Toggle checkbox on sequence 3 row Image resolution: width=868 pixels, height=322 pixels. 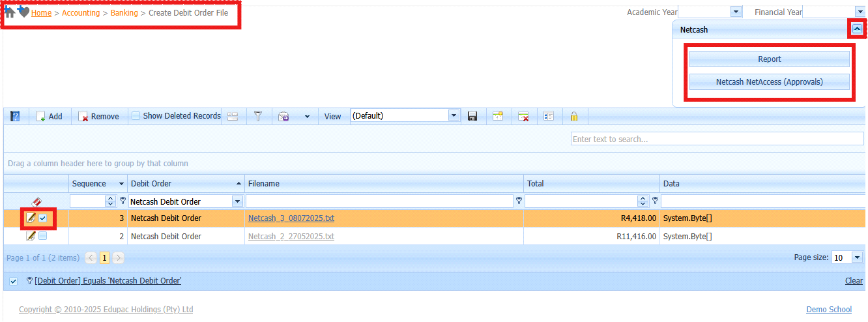43,218
